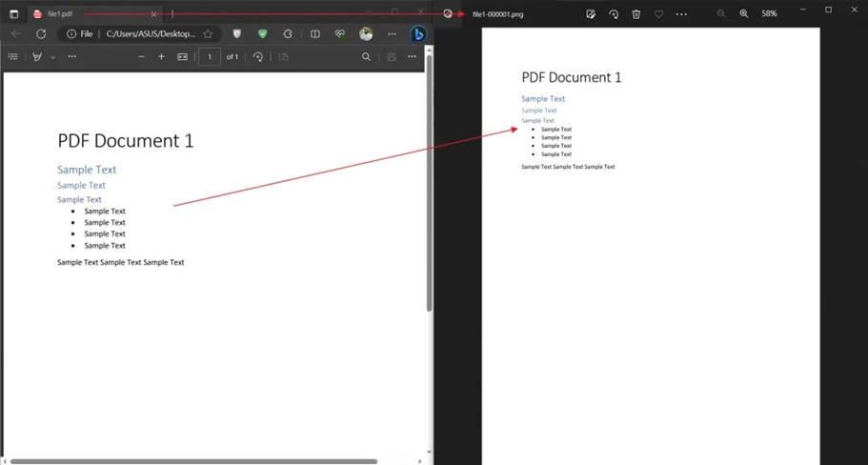Search within the PDF document

[366, 56]
